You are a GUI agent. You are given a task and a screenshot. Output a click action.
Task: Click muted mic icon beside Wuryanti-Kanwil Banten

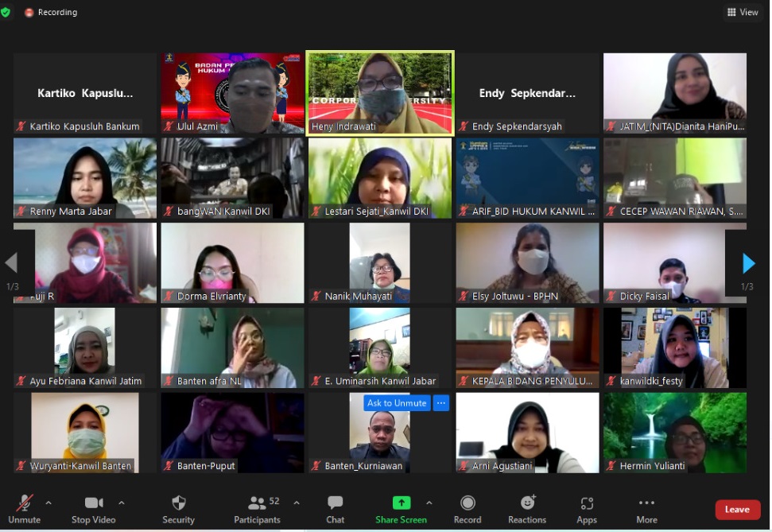[x=21, y=465]
